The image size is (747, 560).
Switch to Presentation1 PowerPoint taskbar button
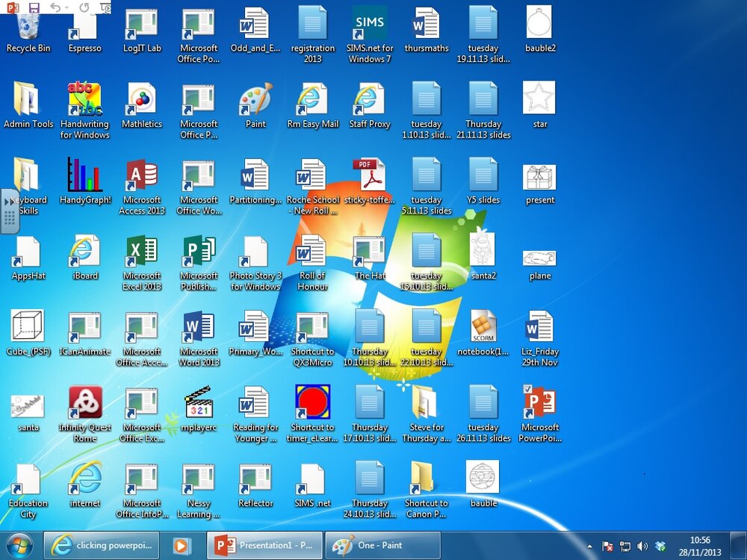point(265,546)
